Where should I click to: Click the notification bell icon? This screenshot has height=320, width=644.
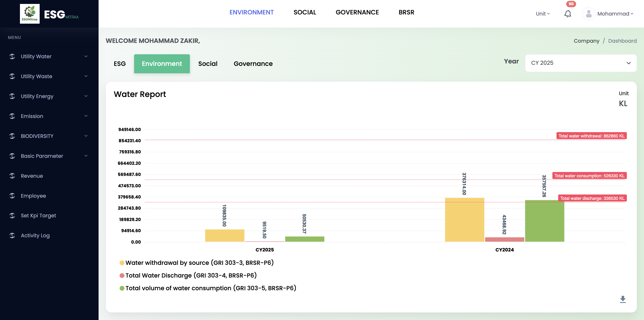coord(568,14)
